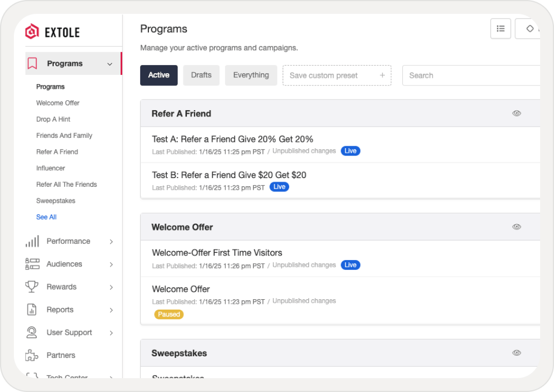This screenshot has height=392, width=554.
Task: Select the Everything filter tab
Action: (x=251, y=75)
